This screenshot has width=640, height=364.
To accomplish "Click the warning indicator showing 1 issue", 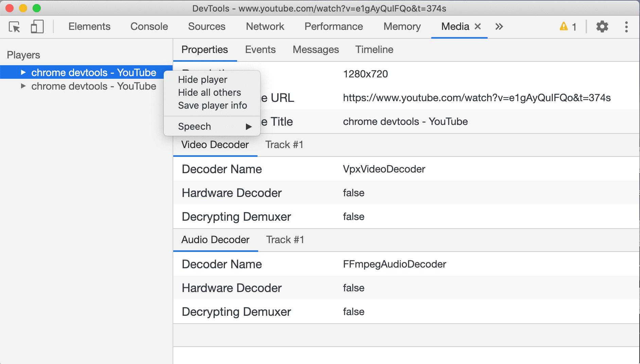I will (x=567, y=26).
